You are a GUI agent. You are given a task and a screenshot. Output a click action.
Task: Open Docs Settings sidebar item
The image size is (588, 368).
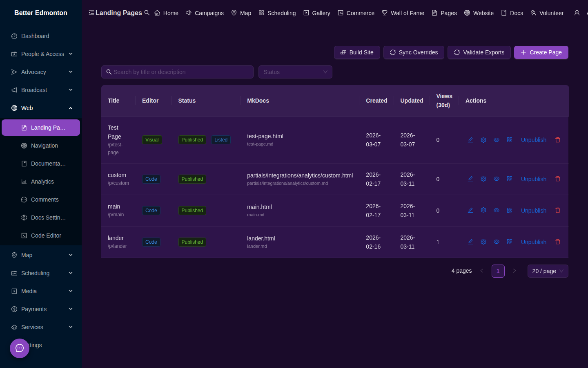coord(41,218)
